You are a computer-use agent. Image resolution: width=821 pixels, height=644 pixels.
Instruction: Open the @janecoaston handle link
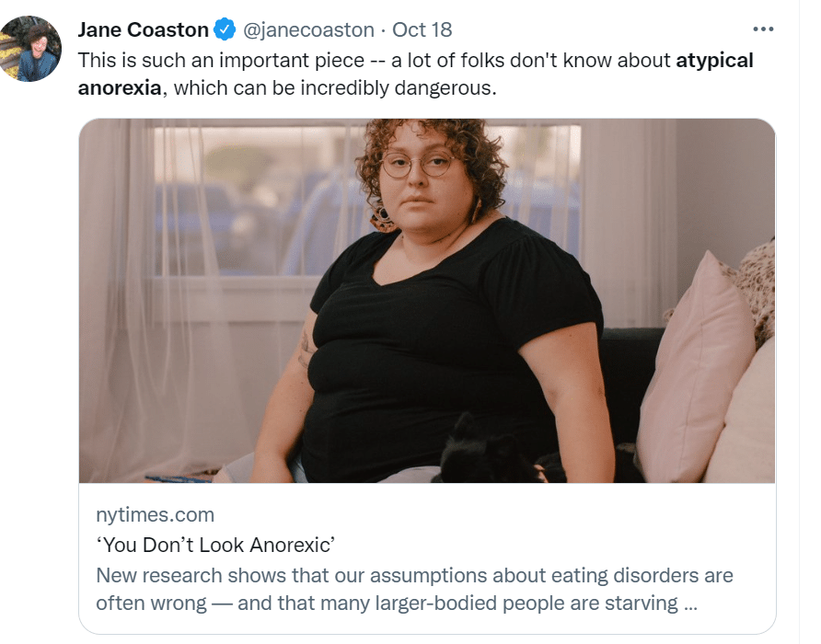(308, 30)
